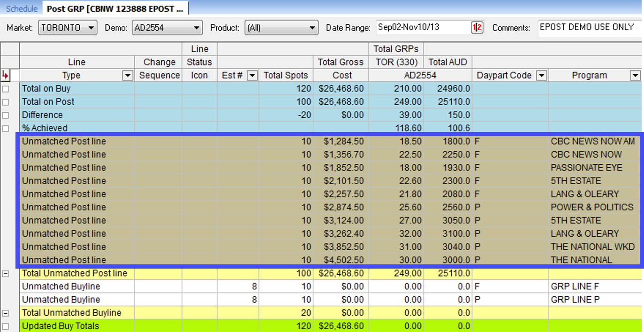Viewport: 644px width, 332px height.
Task: Click the Total Spots column header
Action: point(286,75)
